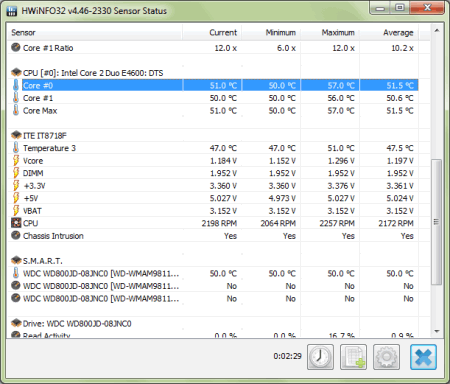Click 6.0 x minimum ratio value

[286, 48]
